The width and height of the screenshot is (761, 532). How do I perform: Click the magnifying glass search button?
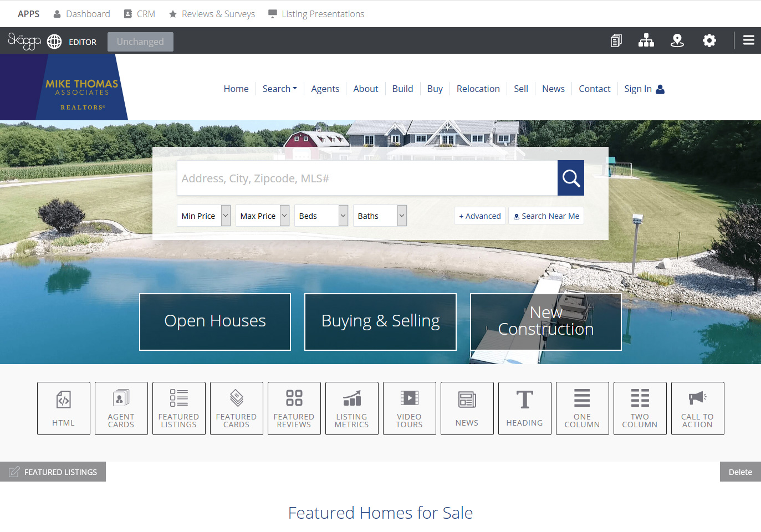point(571,178)
